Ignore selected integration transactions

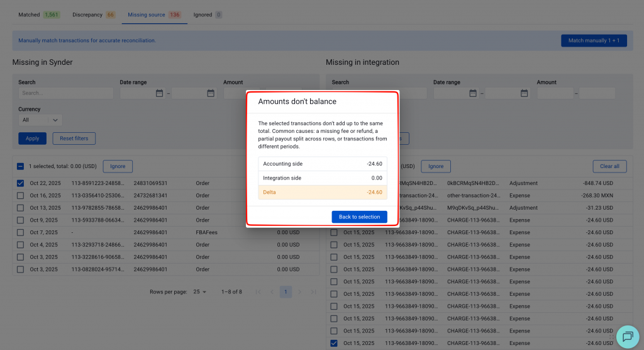436,166
